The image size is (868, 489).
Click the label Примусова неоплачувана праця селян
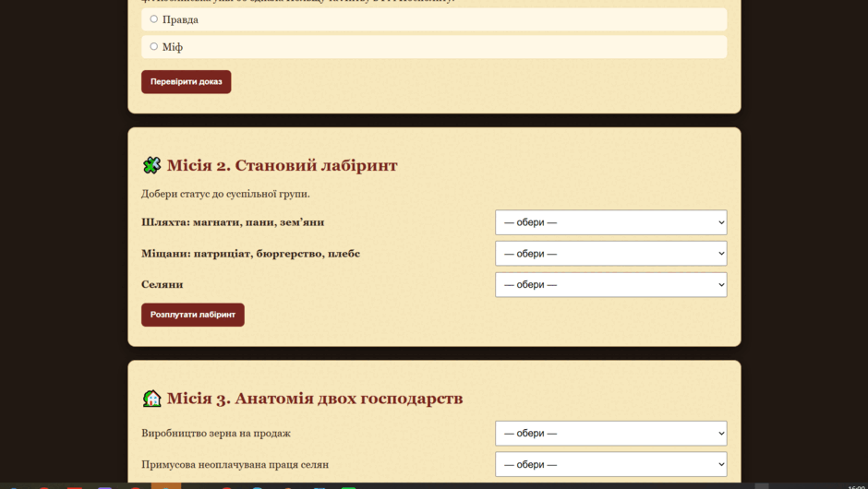(x=235, y=465)
